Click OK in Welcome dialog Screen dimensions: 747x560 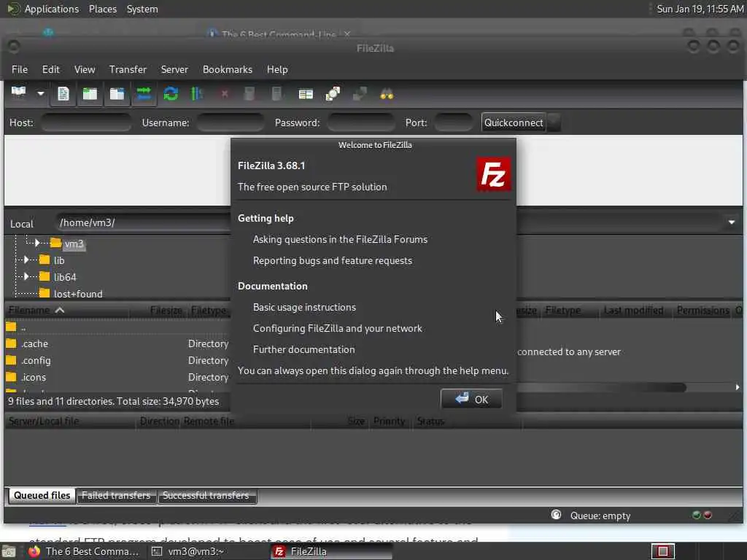471,399
